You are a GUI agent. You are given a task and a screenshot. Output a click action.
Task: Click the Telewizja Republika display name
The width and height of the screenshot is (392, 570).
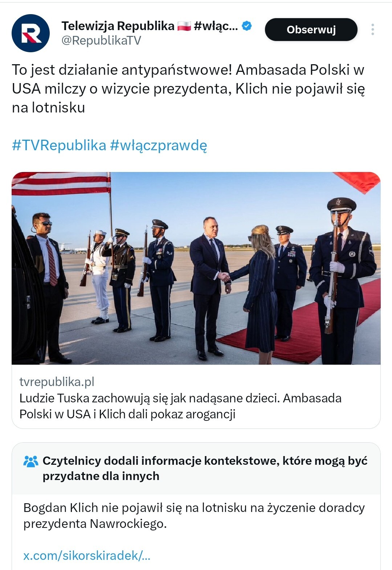(x=118, y=26)
